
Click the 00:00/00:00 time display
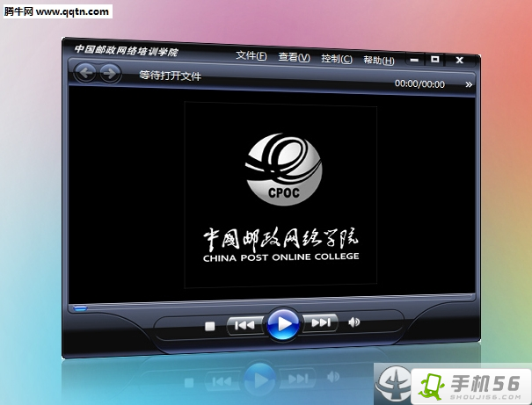(x=419, y=83)
